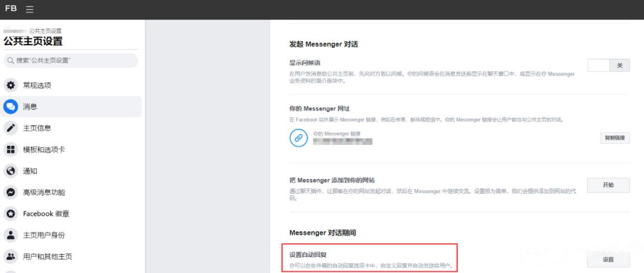Click the Messenger icon for 高级消息功能

(x=11, y=192)
